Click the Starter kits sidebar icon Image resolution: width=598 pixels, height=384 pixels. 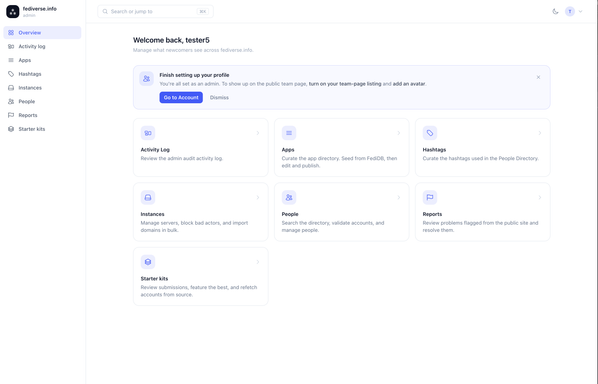[11, 129]
